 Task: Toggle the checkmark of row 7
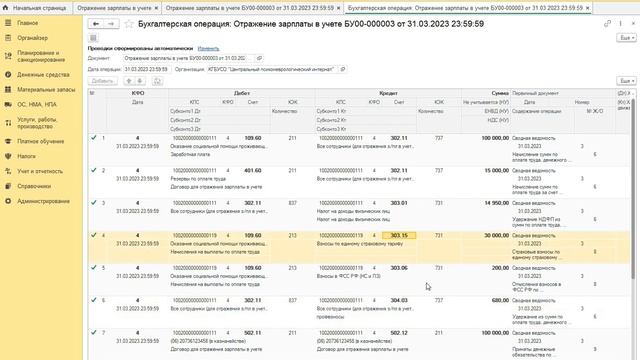click(x=94, y=332)
